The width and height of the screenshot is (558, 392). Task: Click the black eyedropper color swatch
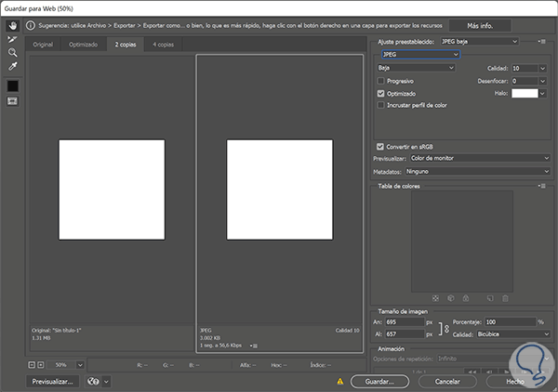(x=13, y=85)
